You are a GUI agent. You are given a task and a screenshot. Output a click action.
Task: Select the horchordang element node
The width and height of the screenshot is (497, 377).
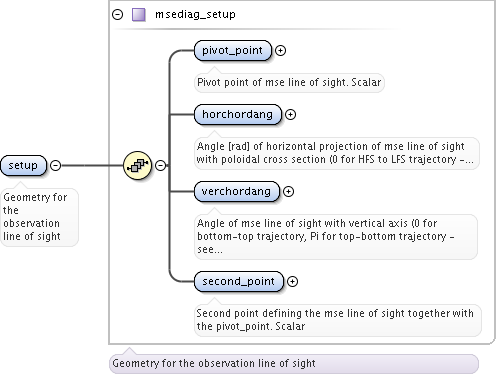(238, 114)
